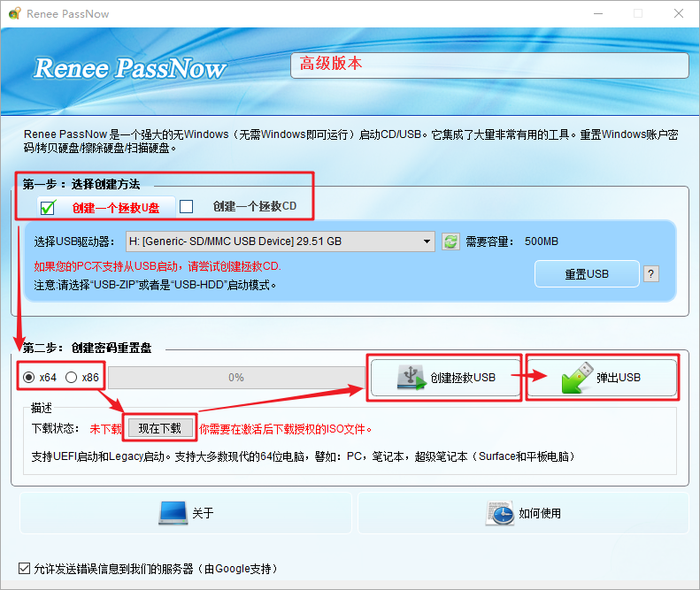Toggle 允许发送错误信息到我们的服务器 checkbox
This screenshot has height=590, width=700.
pos(24,569)
